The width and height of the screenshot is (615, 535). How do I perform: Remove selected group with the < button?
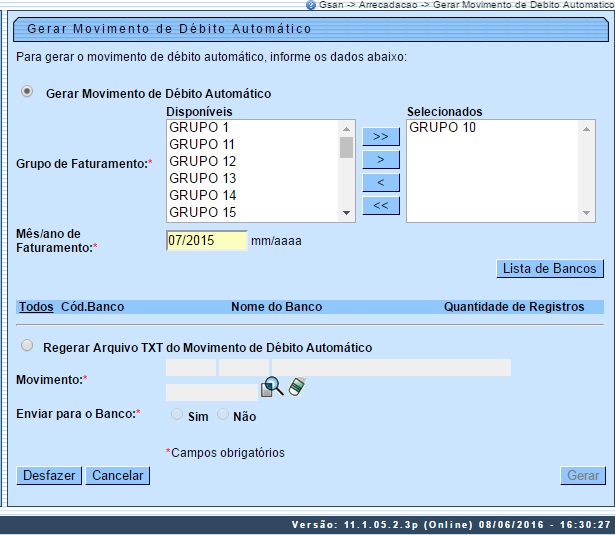380,182
